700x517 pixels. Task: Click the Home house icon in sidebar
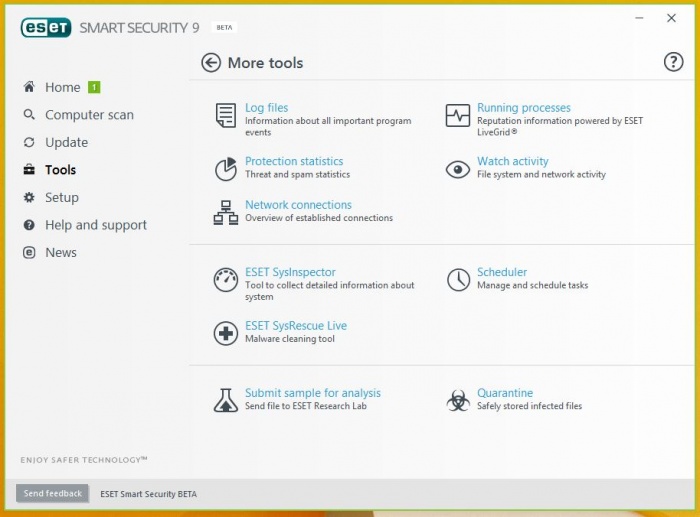(x=29, y=87)
